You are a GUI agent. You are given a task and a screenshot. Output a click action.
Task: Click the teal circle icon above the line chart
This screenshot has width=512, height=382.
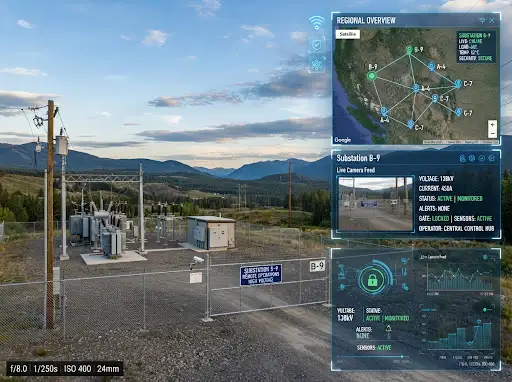485,257
